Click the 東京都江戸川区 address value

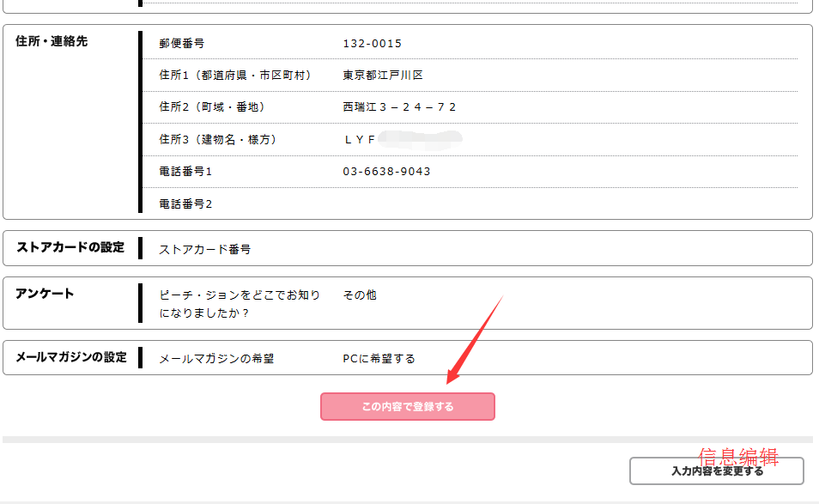click(383, 76)
